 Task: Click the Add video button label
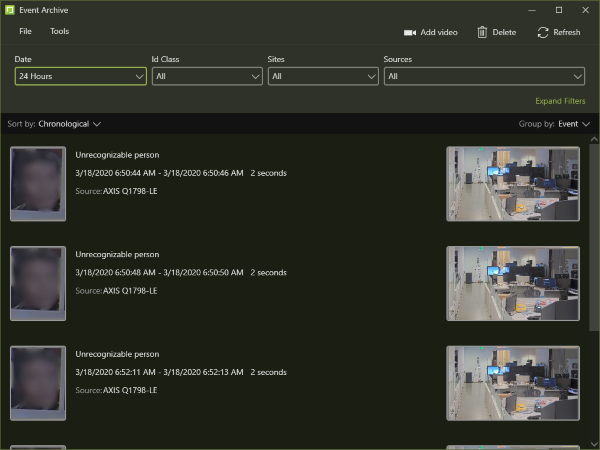coord(439,33)
